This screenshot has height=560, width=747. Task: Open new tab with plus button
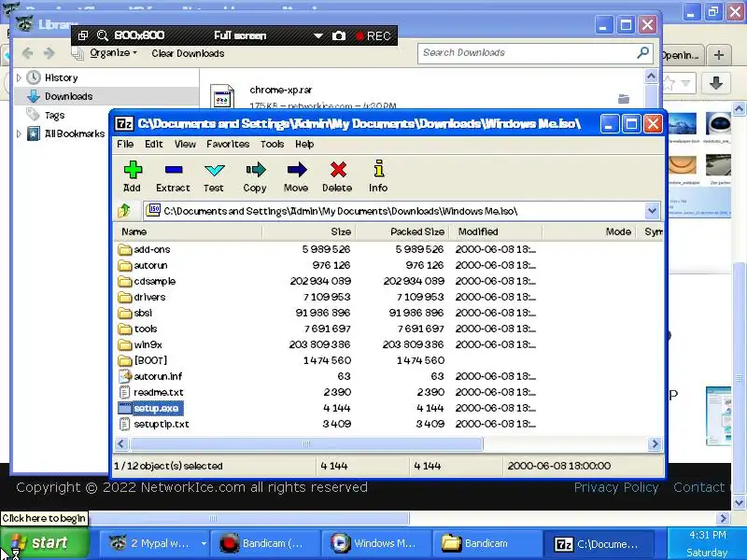pos(719,55)
